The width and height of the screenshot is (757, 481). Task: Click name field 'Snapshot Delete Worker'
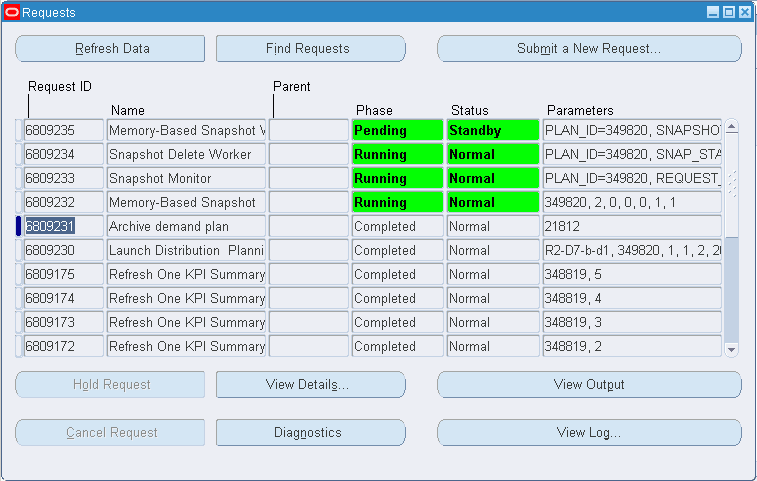click(x=186, y=155)
